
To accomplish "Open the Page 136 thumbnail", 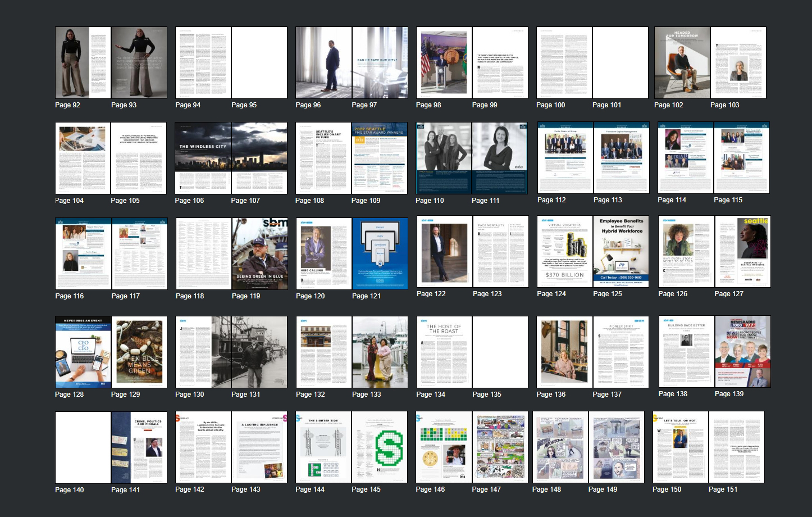I will pos(564,352).
